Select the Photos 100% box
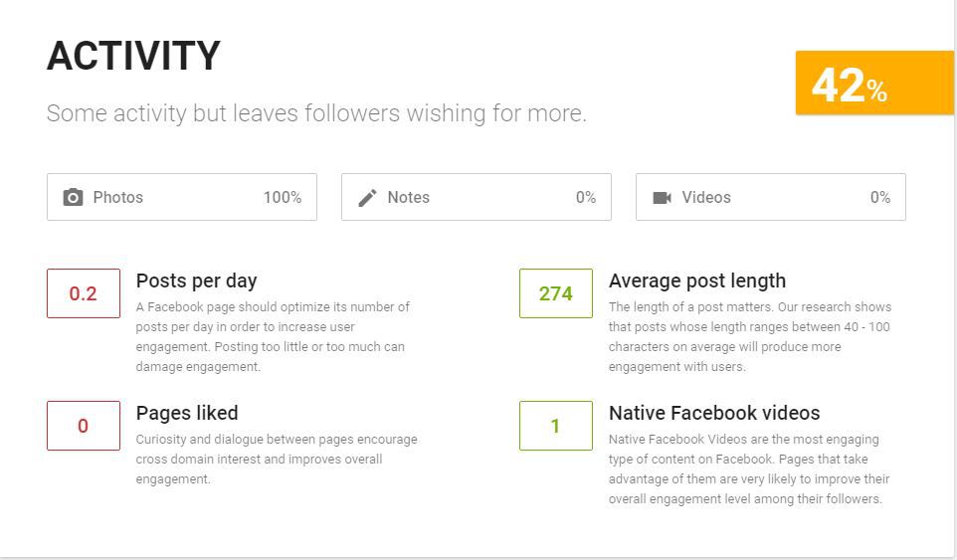Image resolution: width=957 pixels, height=560 pixels. 182,197
